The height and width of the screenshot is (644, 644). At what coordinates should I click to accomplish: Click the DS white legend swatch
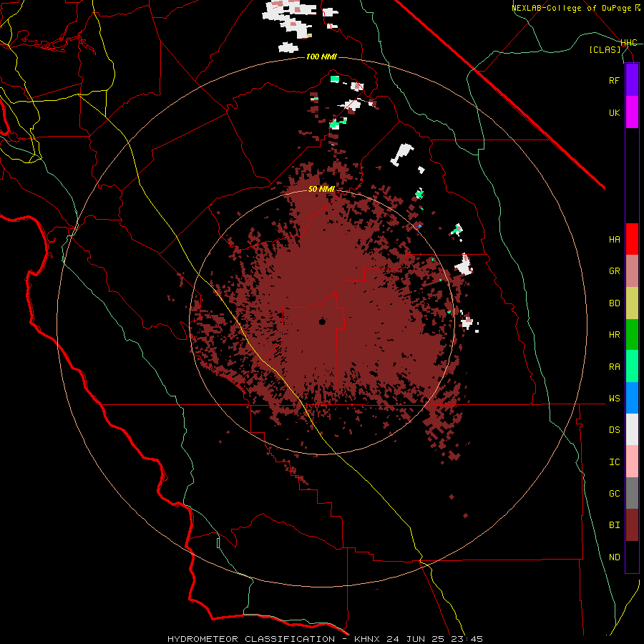click(632, 429)
